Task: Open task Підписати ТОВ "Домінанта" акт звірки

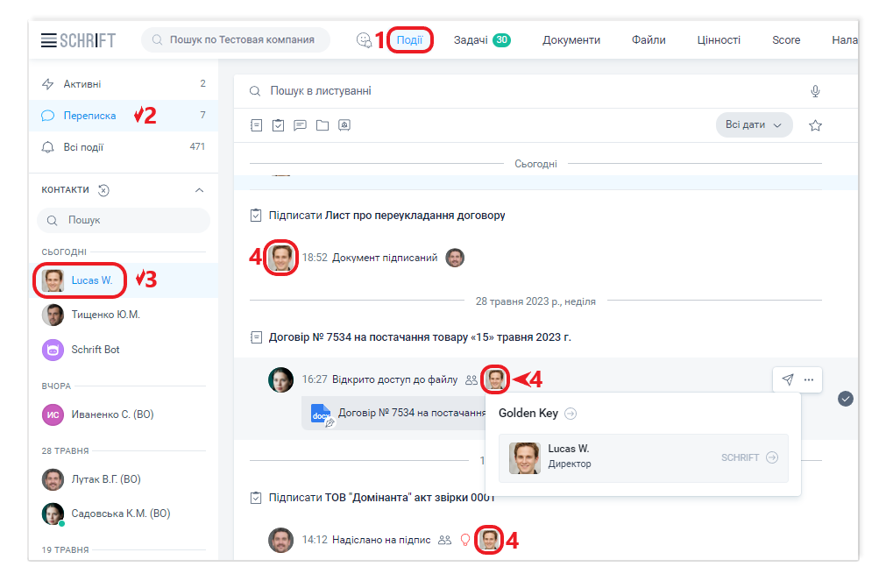Action: (382, 498)
